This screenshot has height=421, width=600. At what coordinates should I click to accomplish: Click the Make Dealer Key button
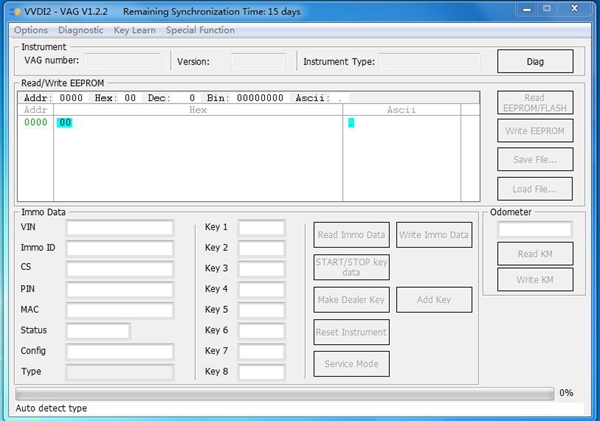coord(351,300)
